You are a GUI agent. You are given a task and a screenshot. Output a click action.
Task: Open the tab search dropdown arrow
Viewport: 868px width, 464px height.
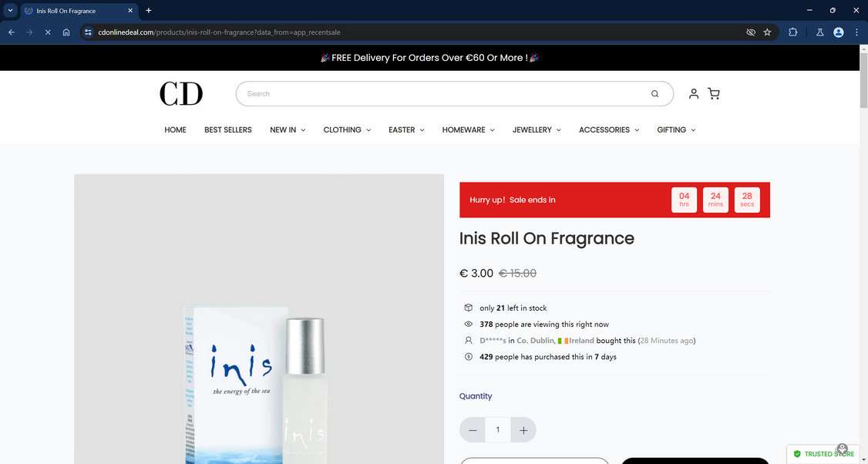tap(10, 11)
